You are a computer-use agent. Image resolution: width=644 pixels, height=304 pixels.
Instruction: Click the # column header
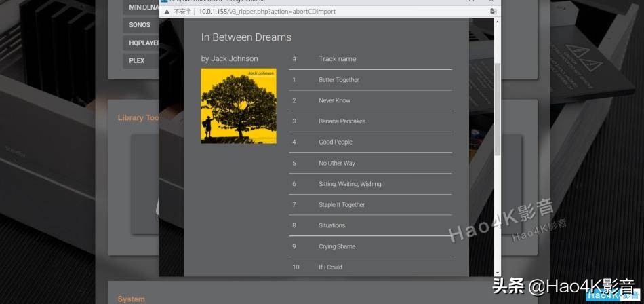pyautogui.click(x=294, y=59)
